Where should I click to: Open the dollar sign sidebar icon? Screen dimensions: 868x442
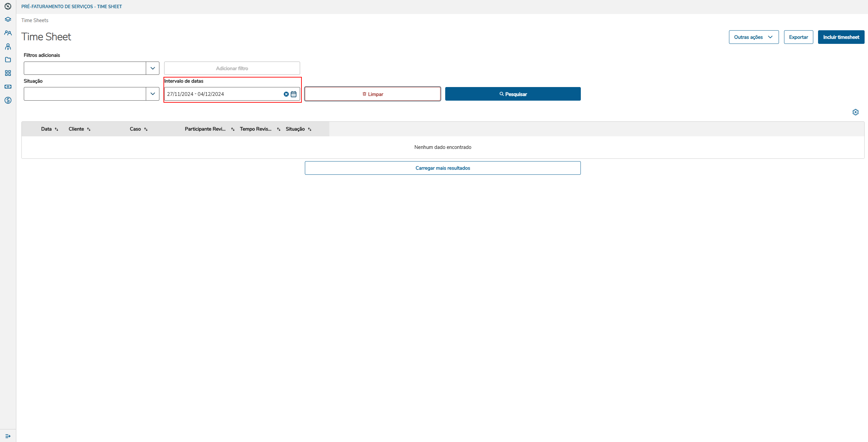tap(8, 100)
